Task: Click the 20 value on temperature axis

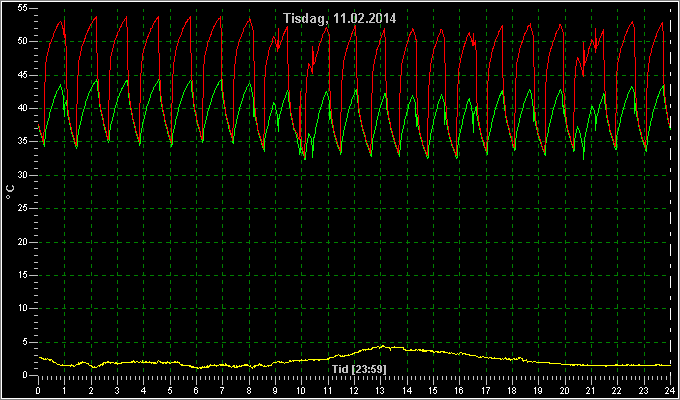Action: (23, 242)
